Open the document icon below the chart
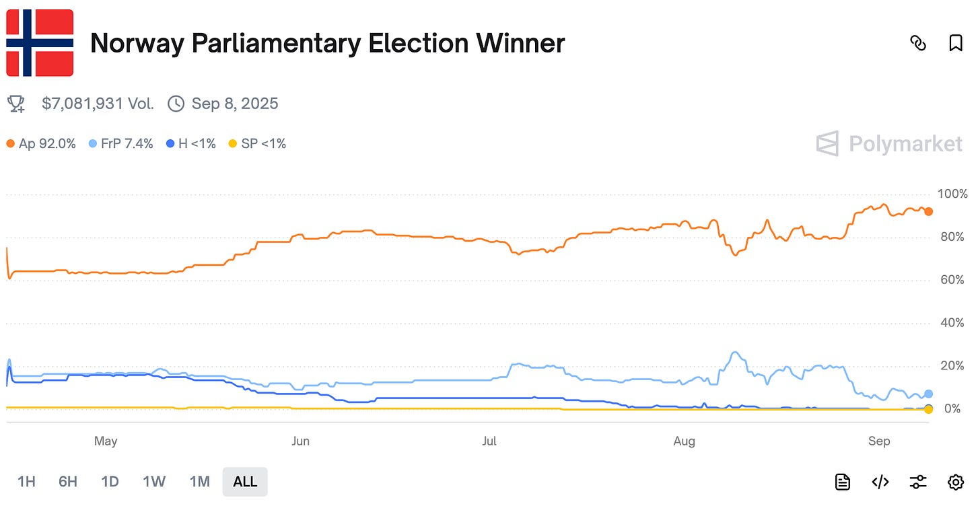 [842, 482]
